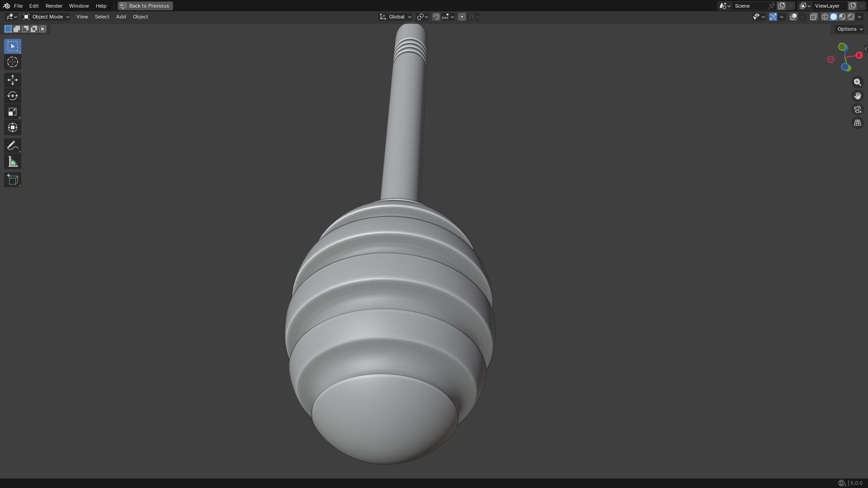Open Global transform orientation dropdown
This screenshot has height=488, width=868.
coord(396,17)
